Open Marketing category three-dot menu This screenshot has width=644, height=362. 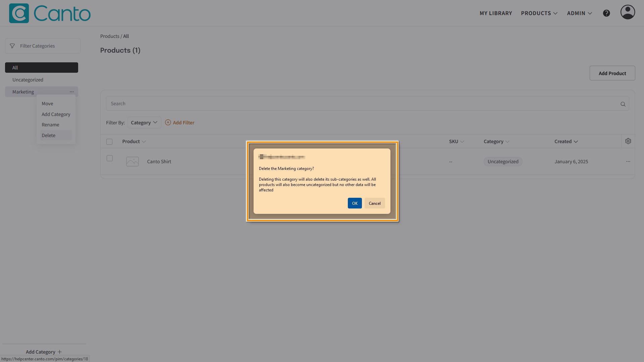72,92
